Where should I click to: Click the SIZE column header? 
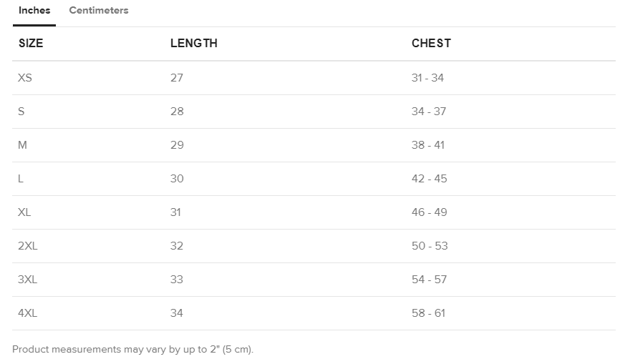[31, 44]
